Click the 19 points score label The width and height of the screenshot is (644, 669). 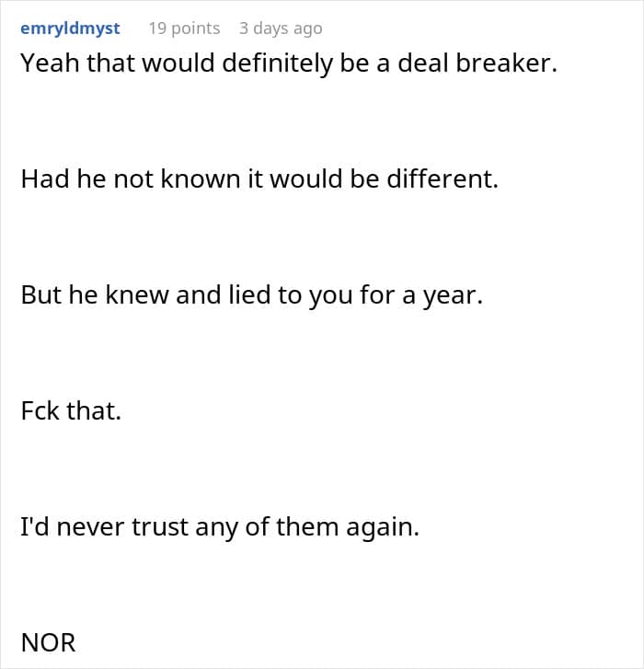(x=184, y=28)
